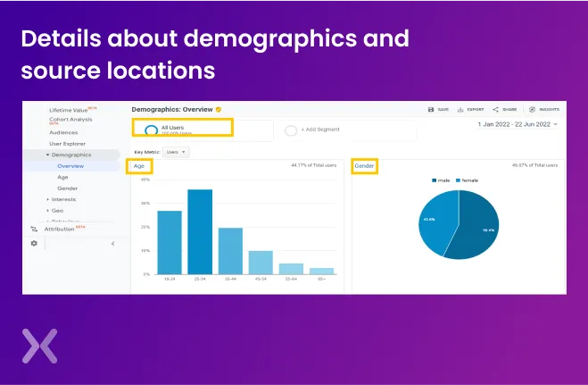Click the SAVE button text
The width and height of the screenshot is (588, 385).
443,110
